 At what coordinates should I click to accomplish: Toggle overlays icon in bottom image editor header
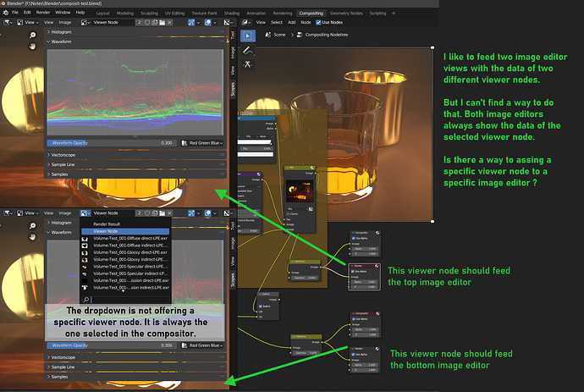pyautogui.click(x=208, y=213)
